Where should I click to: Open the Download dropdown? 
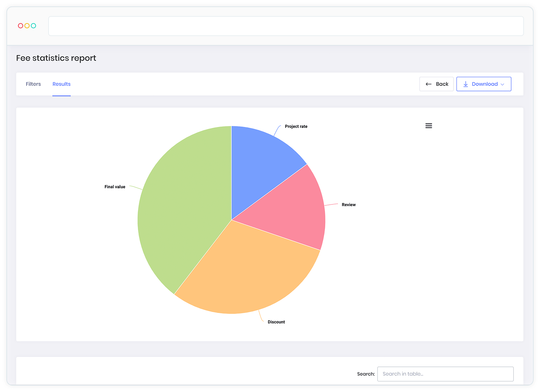tap(484, 84)
